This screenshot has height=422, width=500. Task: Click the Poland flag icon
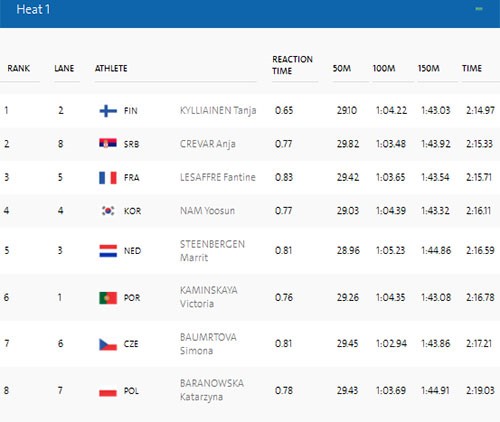coord(108,391)
